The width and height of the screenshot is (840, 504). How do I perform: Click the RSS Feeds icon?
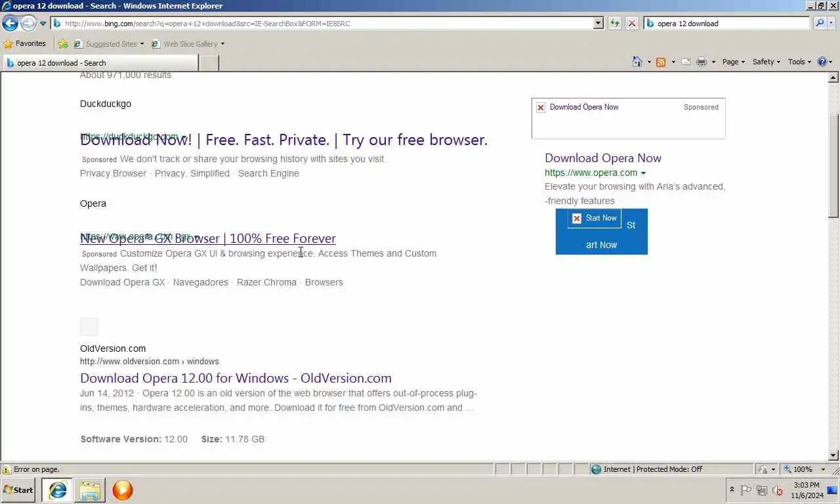click(x=661, y=62)
